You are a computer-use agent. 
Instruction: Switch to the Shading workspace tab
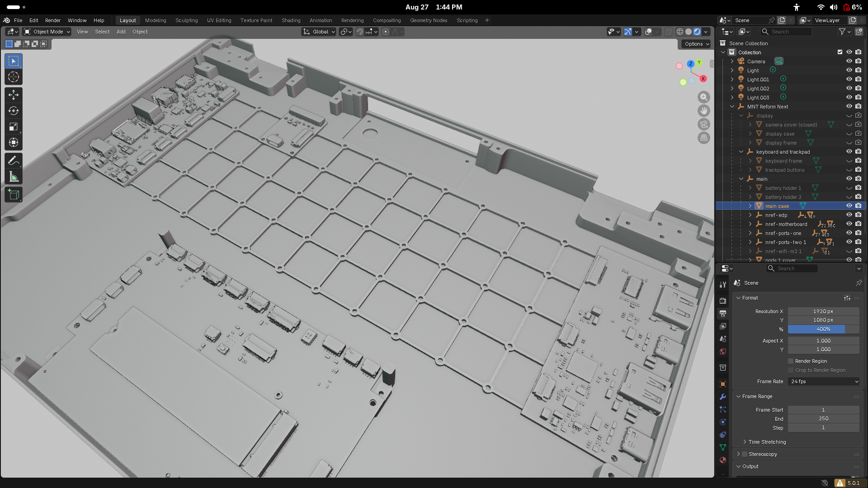[x=291, y=20]
